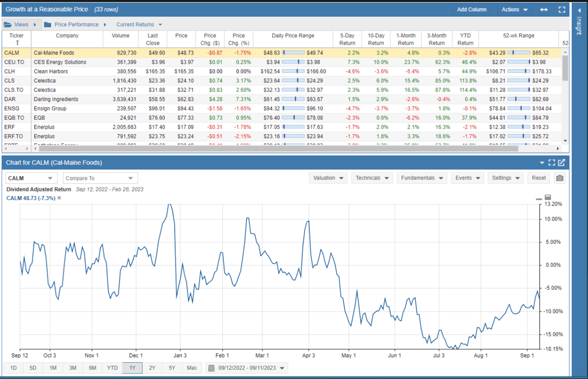
Task: Click the Add Column button
Action: click(472, 10)
